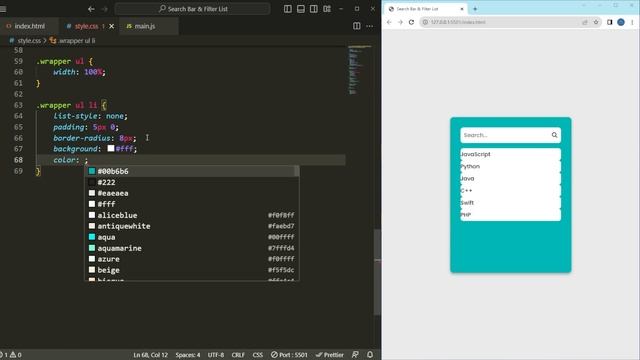Open editor more actions ellipsis
The image size is (640, 360).
click(369, 26)
